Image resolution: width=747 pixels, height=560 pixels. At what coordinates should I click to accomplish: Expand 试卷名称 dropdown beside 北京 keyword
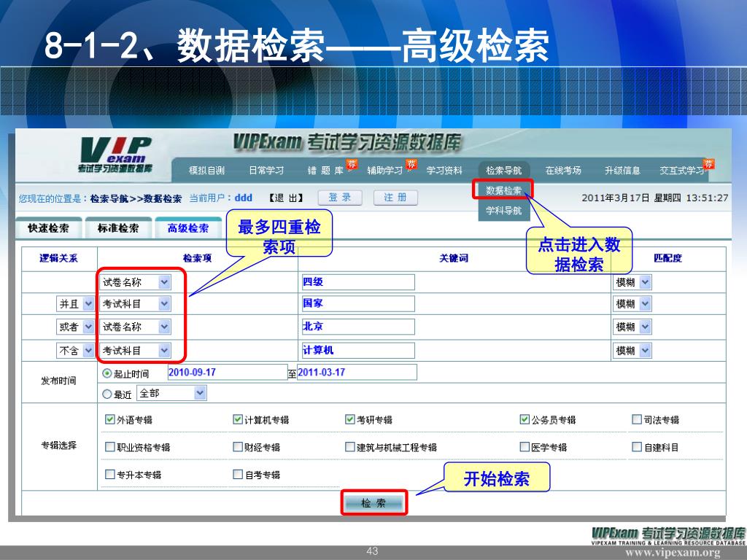click(x=164, y=327)
